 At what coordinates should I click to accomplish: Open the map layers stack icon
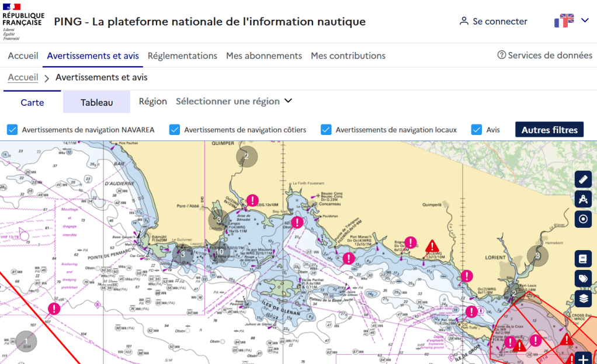pos(583,299)
